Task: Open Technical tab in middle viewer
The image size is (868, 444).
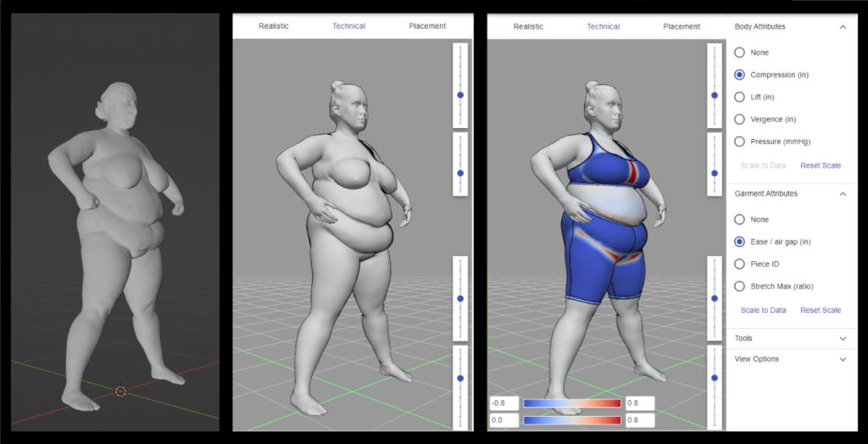Action: 348,26
